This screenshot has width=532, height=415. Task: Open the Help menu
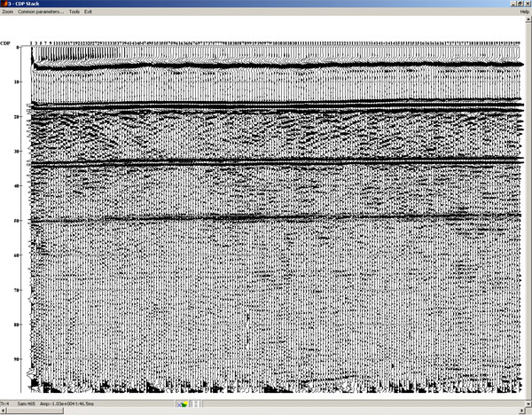pos(525,12)
